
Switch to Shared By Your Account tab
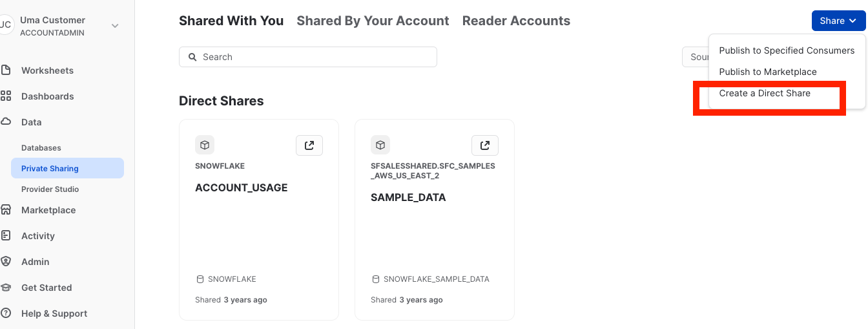373,21
